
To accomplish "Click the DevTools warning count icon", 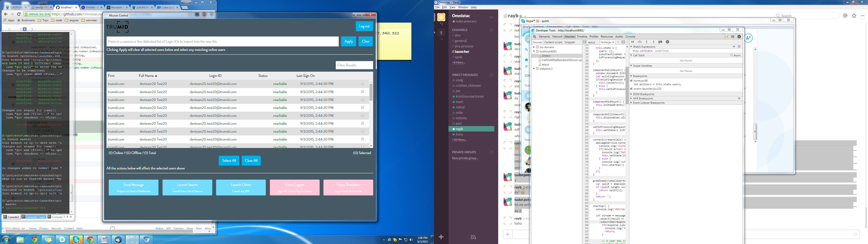I will click(726, 37).
